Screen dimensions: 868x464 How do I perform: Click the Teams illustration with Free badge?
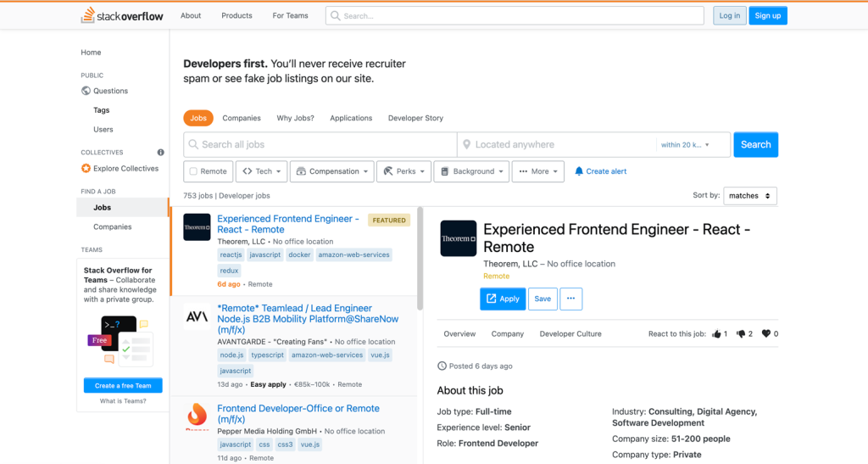(120, 341)
